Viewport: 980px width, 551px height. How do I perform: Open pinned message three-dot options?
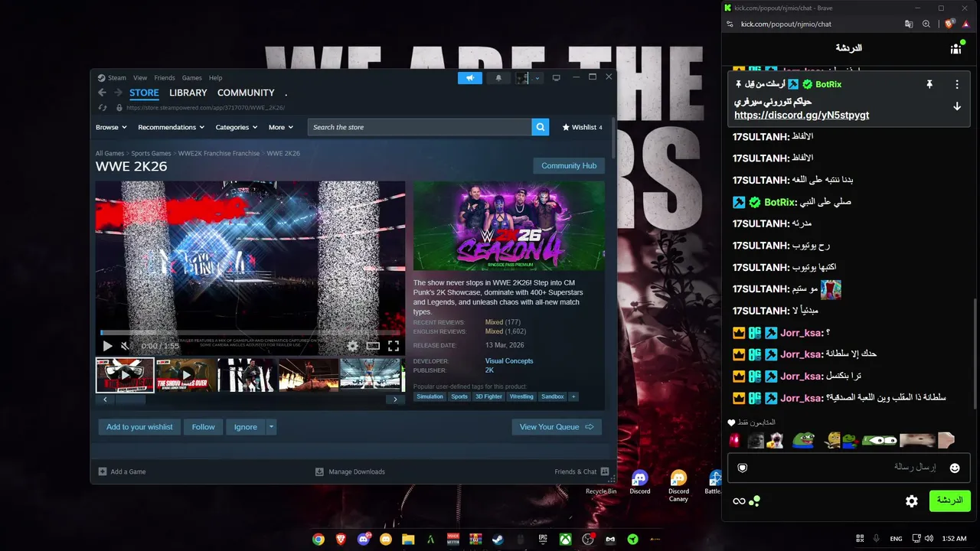pos(957,84)
